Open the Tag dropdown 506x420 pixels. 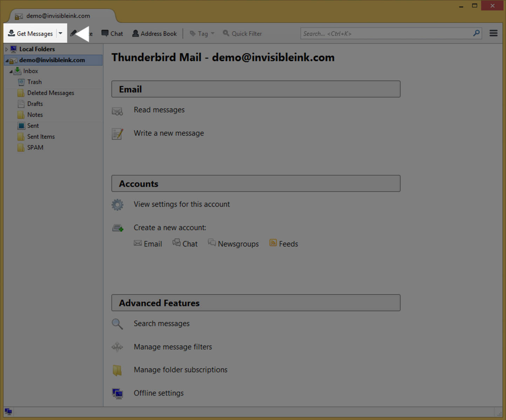tap(202, 34)
